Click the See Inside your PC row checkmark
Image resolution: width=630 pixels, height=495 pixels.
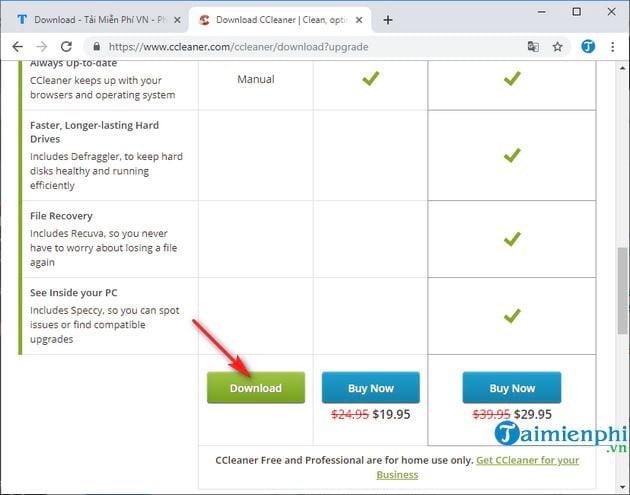512,316
